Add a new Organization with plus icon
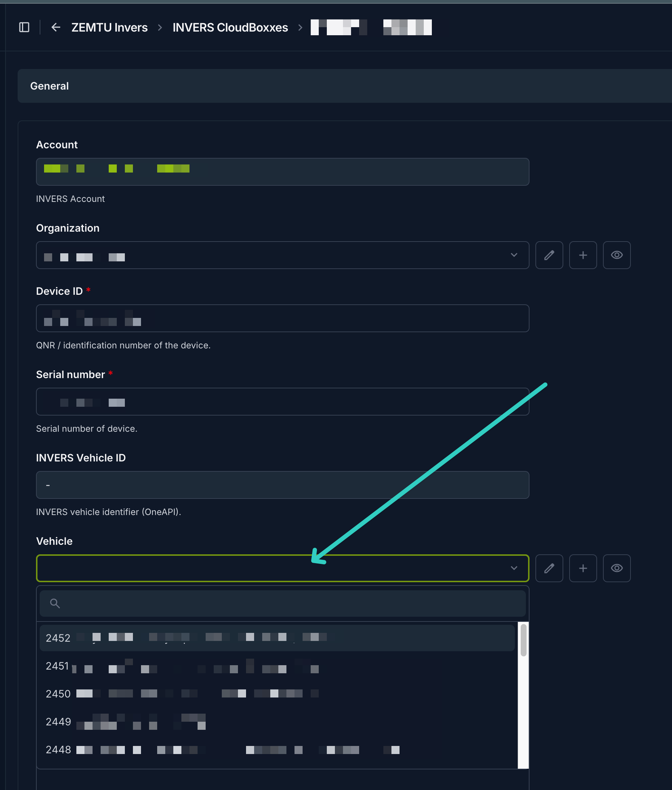The height and width of the screenshot is (790, 672). pos(583,255)
